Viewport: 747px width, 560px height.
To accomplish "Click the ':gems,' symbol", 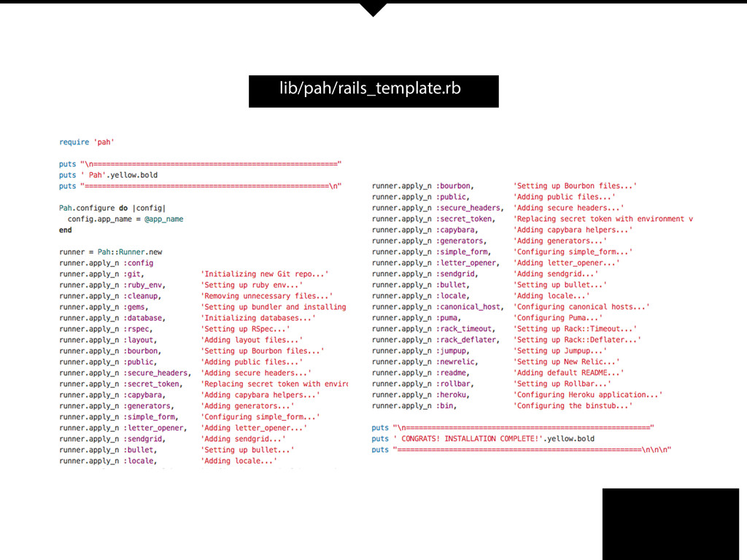I will 136,307.
